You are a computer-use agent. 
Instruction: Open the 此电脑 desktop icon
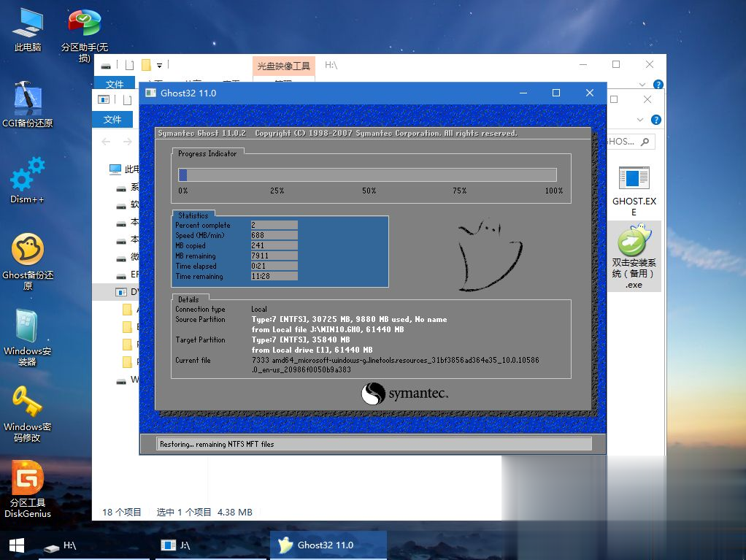(x=28, y=29)
